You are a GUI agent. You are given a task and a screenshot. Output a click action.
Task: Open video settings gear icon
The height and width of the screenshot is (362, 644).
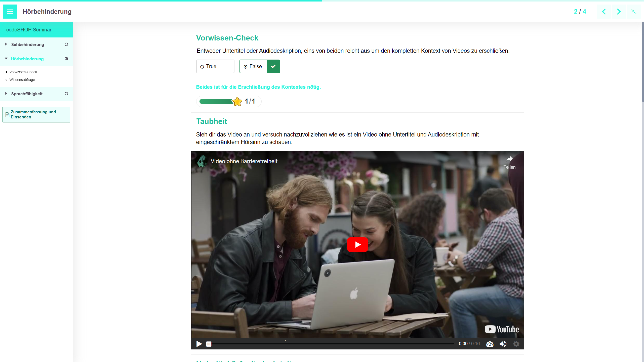click(516, 344)
